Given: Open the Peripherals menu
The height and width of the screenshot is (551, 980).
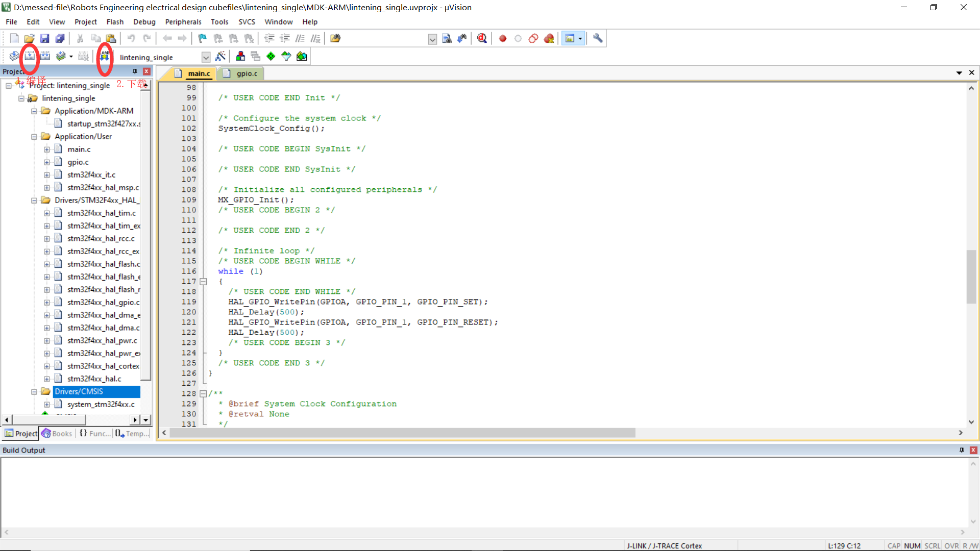Looking at the screenshot, I should 183,22.
